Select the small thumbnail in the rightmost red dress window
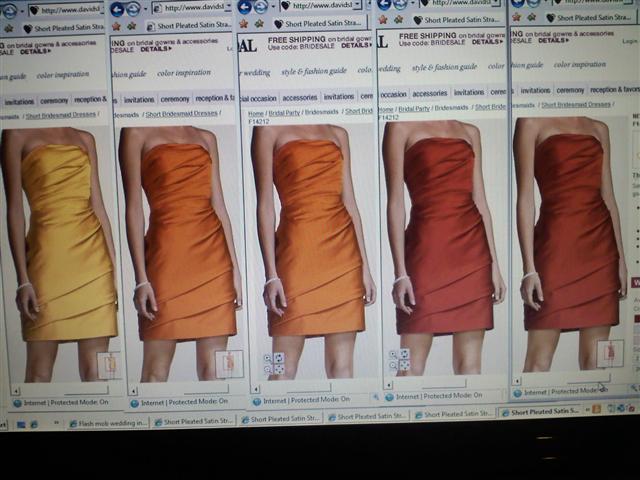Screen dimensions: 640x480 pyautogui.click(x=609, y=353)
